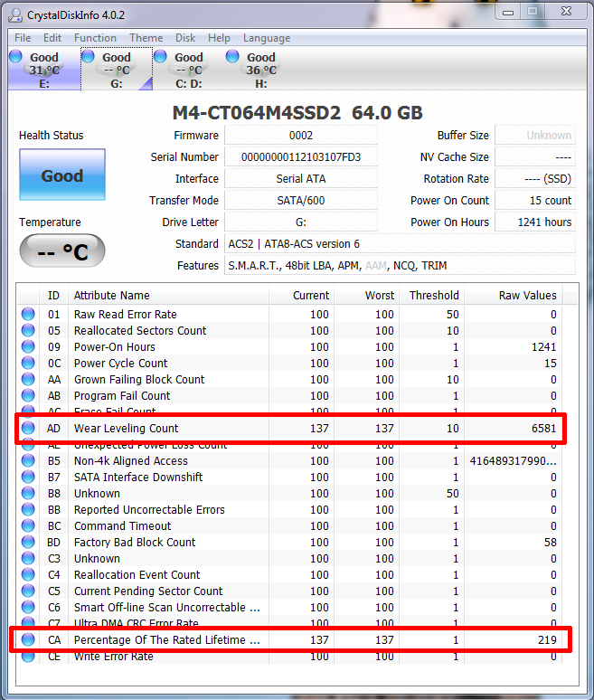Click status orb of Power Cycle Count

point(28,363)
